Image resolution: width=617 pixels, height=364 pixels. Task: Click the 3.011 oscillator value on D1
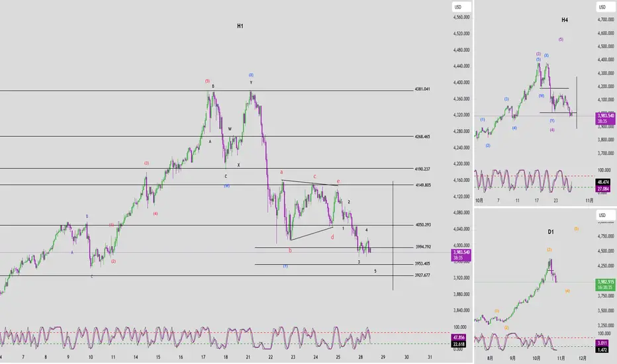602,343
